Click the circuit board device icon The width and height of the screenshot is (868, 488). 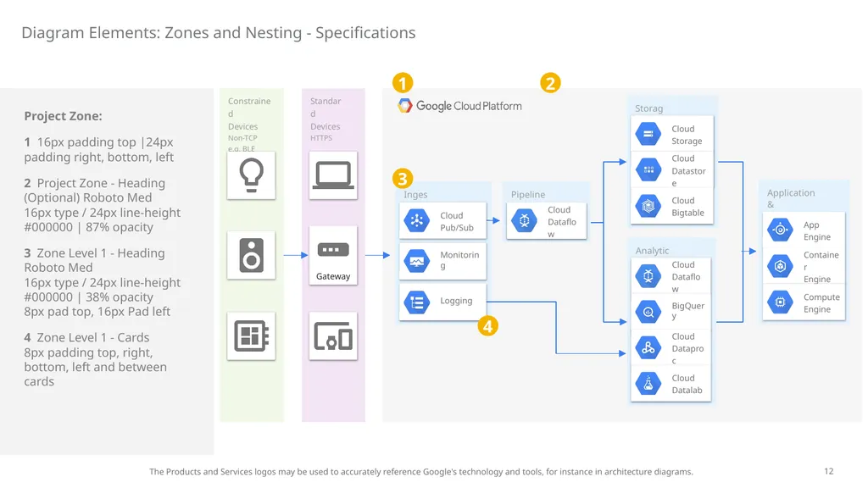tap(251, 335)
